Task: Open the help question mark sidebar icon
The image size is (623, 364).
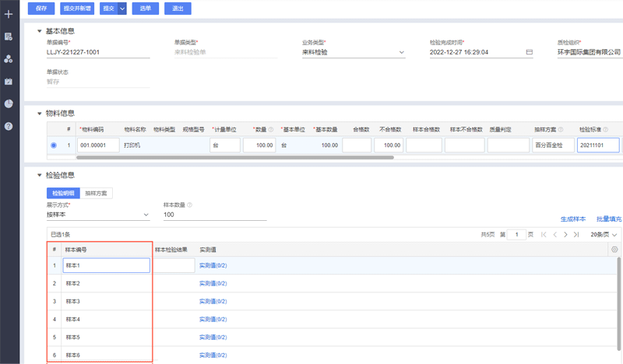Action: coord(9,126)
